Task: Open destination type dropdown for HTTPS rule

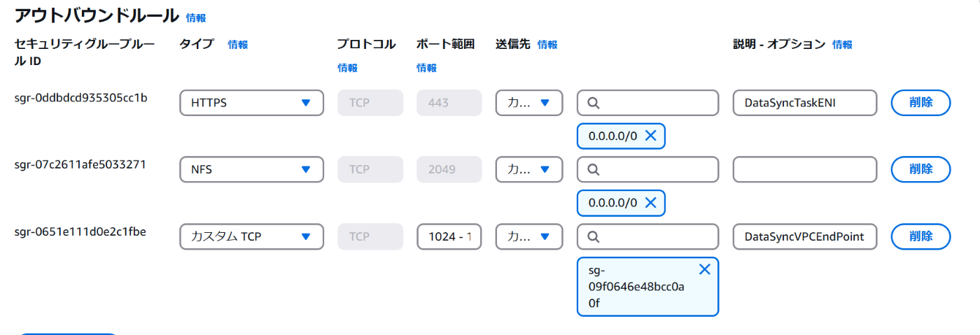Action: (528, 103)
